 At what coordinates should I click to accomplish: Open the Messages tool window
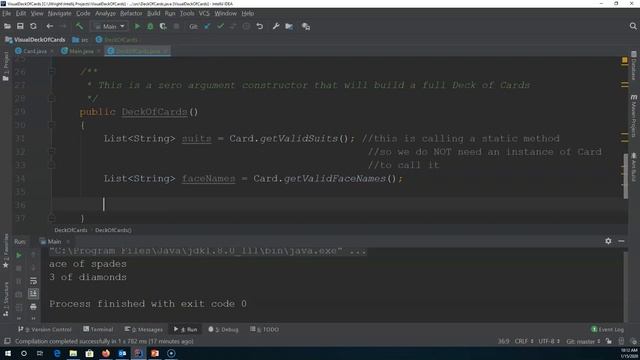tap(143, 329)
